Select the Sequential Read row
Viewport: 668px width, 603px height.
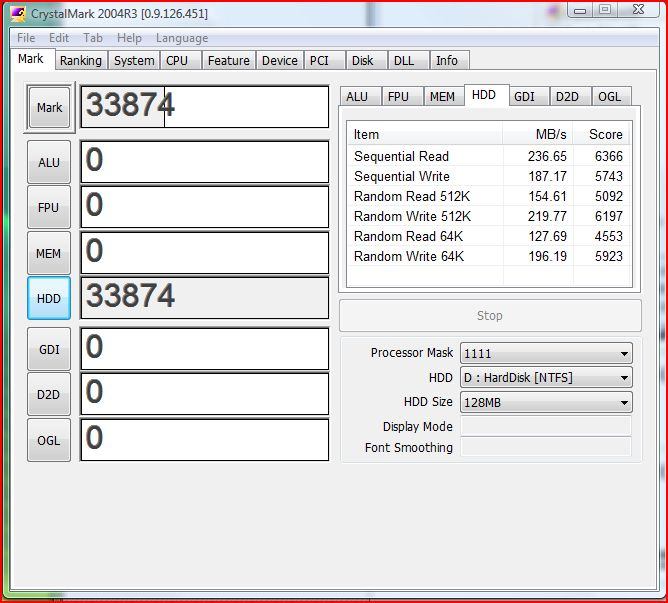click(489, 156)
